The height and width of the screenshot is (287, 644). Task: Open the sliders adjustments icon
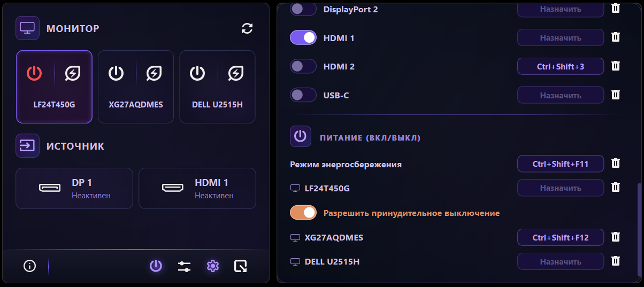[x=184, y=266]
